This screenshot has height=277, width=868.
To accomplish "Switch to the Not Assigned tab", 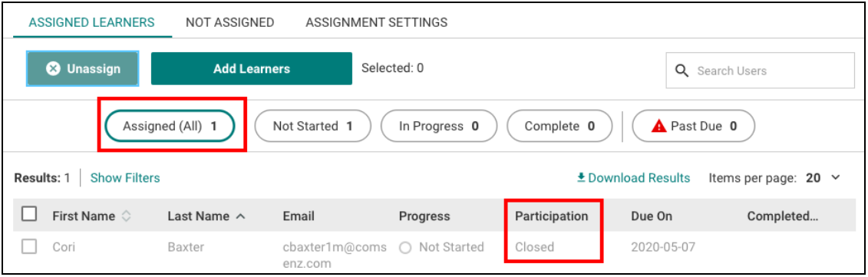I will pyautogui.click(x=229, y=22).
